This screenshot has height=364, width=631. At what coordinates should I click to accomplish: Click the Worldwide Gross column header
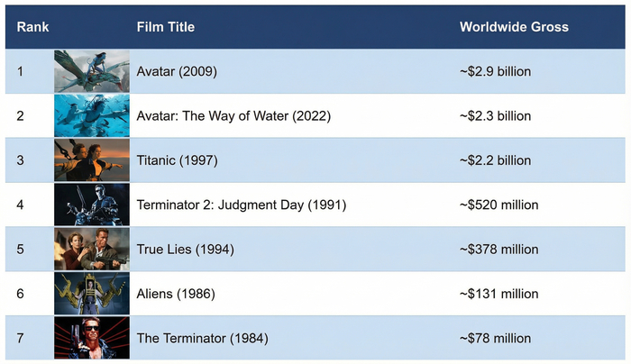514,27
